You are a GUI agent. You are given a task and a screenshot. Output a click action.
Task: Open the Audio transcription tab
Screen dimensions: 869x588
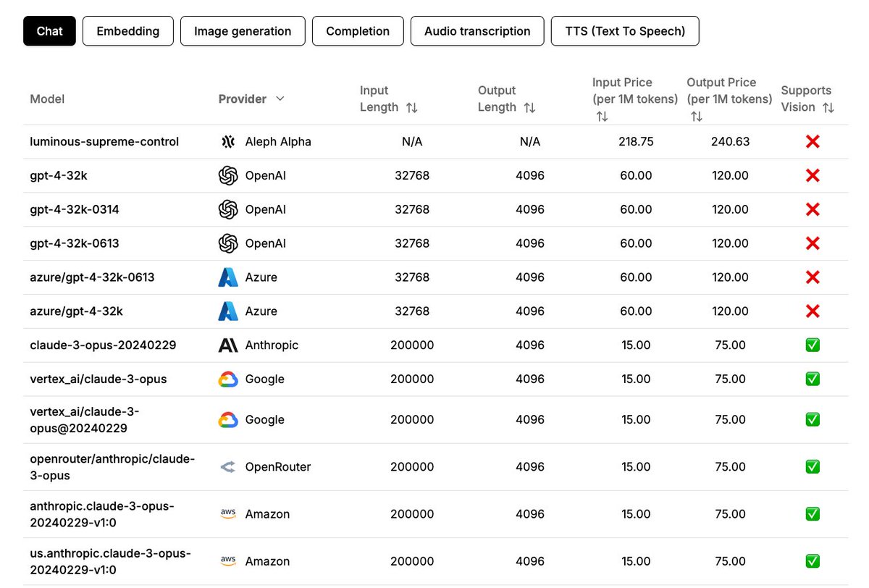[477, 31]
